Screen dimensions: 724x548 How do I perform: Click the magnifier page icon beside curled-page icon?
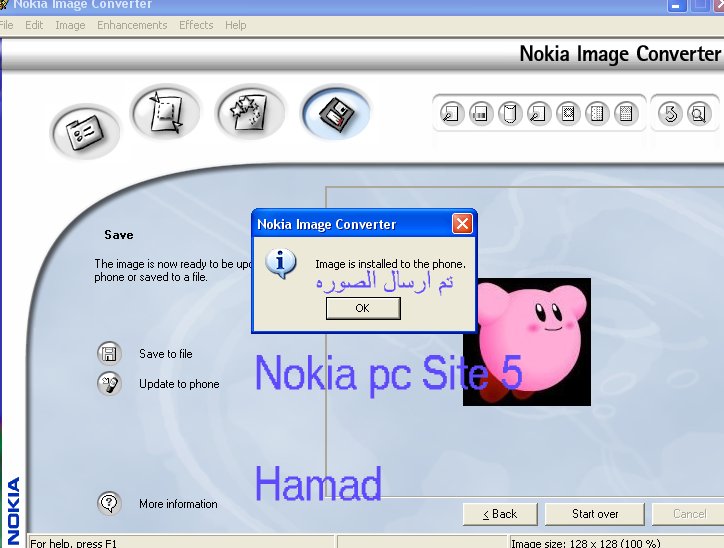point(538,113)
